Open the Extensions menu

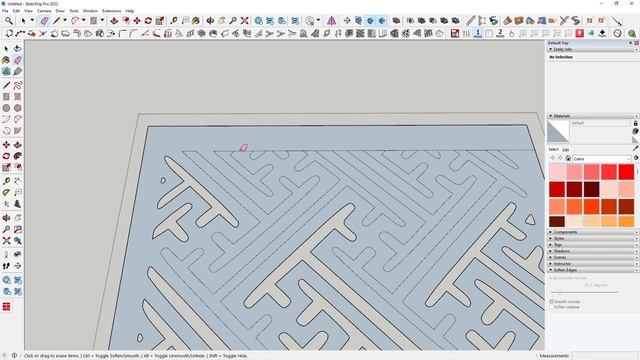[111, 11]
